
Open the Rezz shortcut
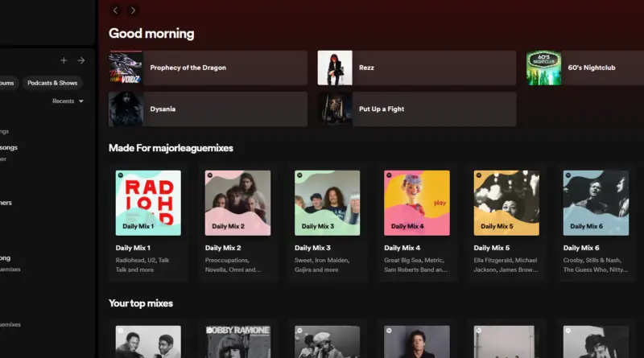(417, 68)
